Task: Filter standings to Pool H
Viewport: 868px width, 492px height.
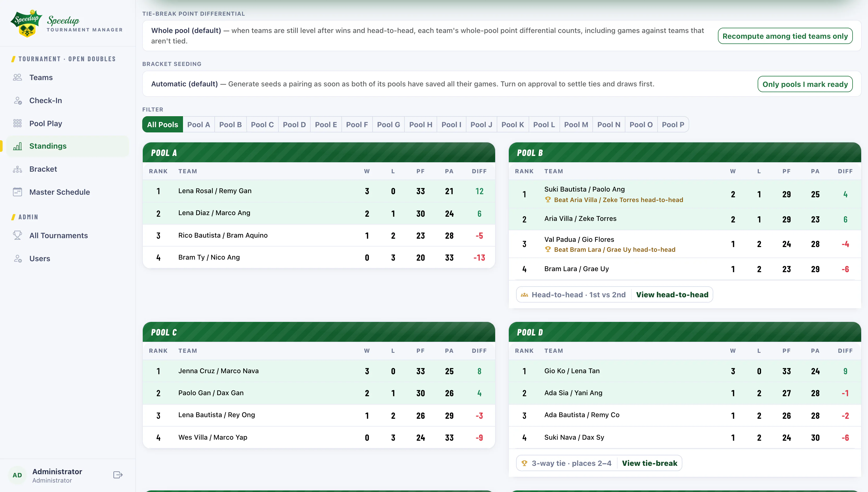Action: pos(420,124)
